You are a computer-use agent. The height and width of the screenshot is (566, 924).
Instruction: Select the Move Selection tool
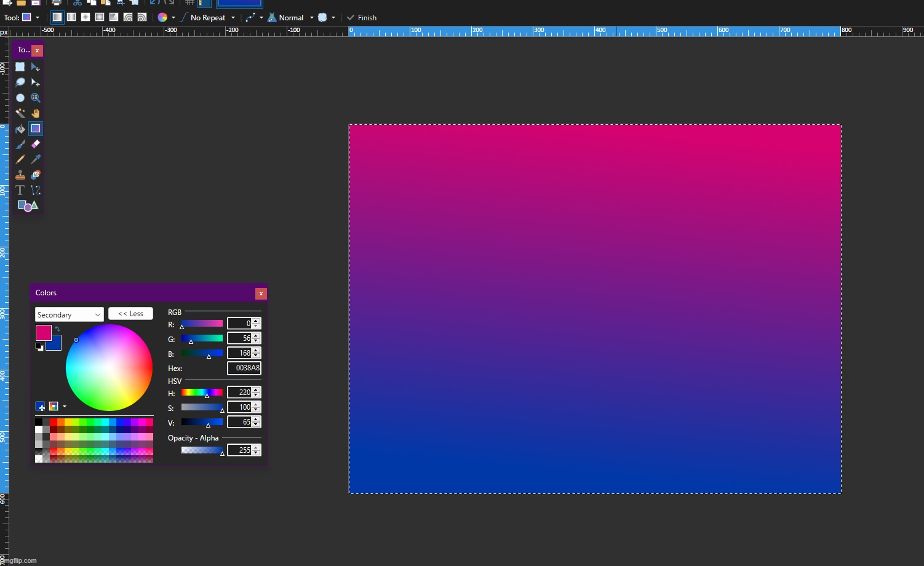coord(36,82)
